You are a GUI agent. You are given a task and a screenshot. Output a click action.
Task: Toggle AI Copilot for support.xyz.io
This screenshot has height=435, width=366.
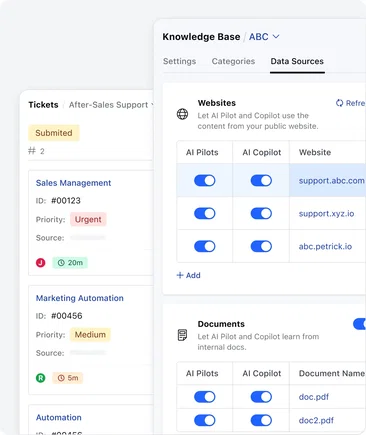point(261,213)
